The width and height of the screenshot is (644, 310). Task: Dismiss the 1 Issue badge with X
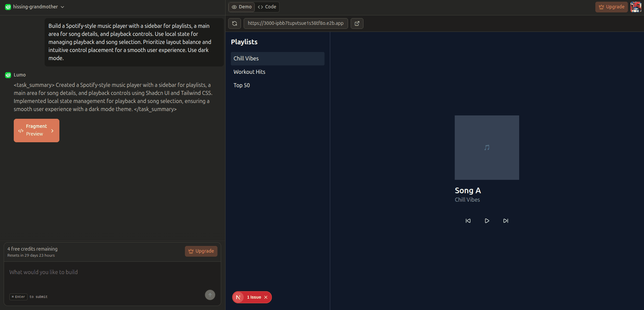[x=266, y=297]
